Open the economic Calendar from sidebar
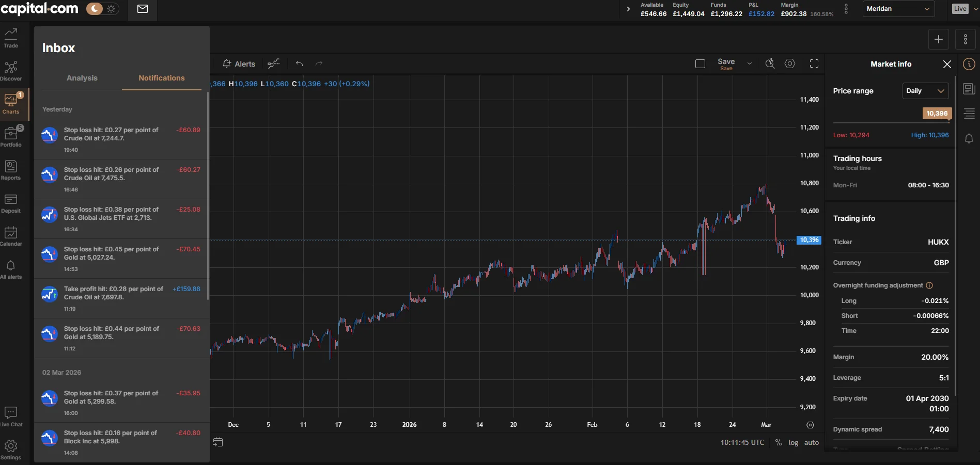980x465 pixels. [11, 236]
